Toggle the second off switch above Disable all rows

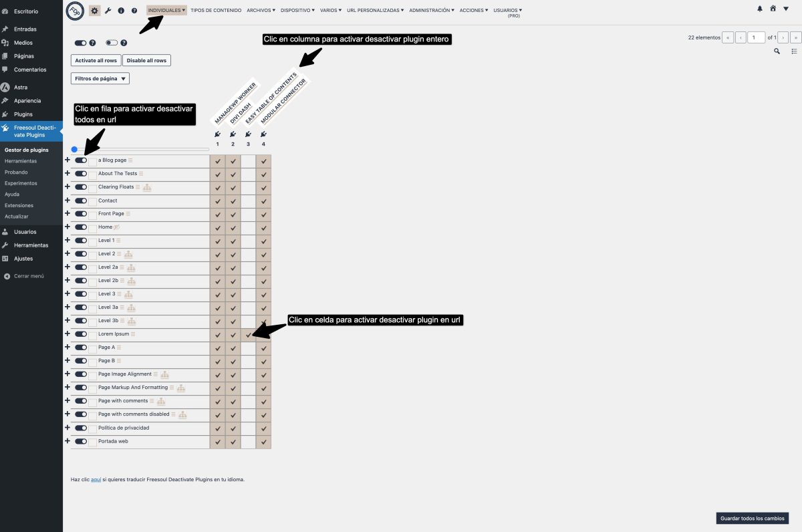[112, 43]
